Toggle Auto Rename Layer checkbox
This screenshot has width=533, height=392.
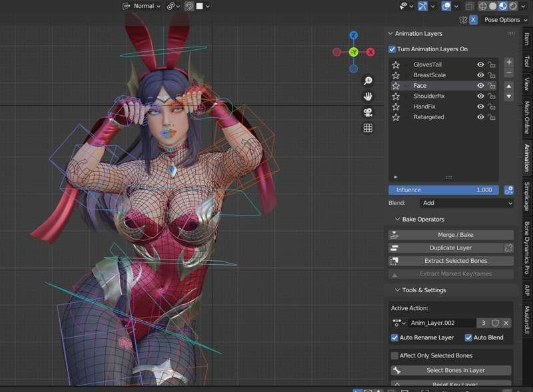pos(394,337)
